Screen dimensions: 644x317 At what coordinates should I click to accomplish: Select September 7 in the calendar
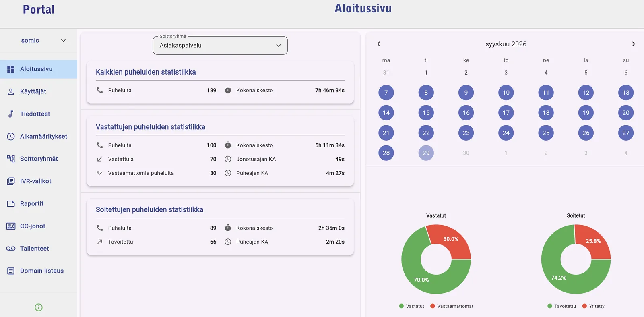[386, 93]
